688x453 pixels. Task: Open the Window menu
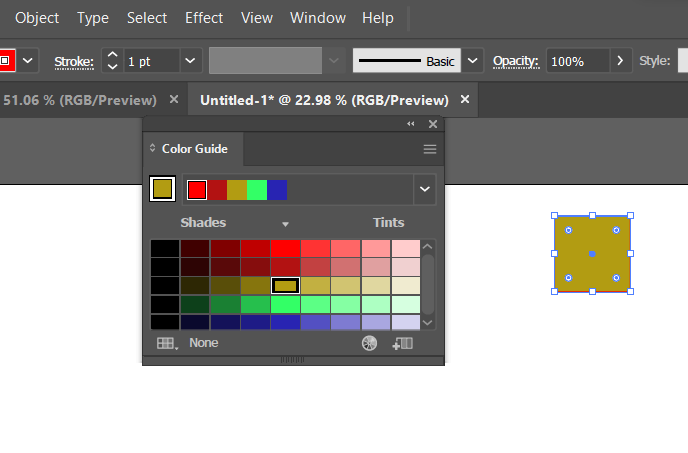tap(318, 18)
